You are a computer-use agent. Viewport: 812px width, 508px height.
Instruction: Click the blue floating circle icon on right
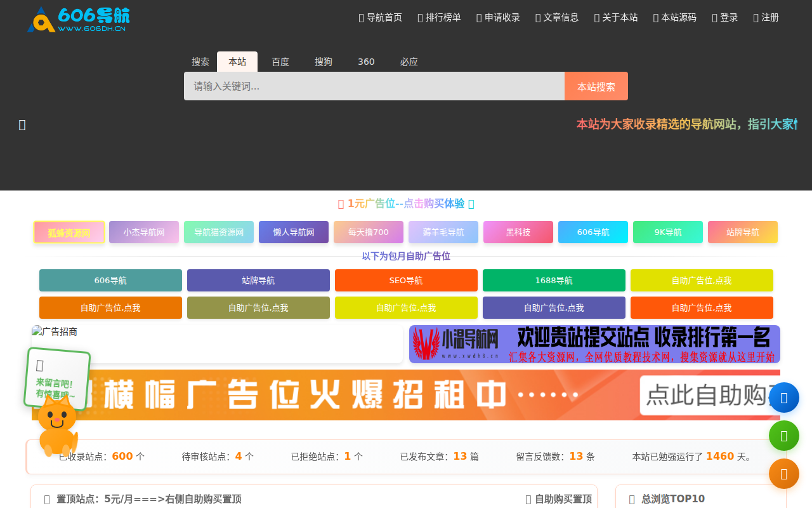pyautogui.click(x=784, y=397)
